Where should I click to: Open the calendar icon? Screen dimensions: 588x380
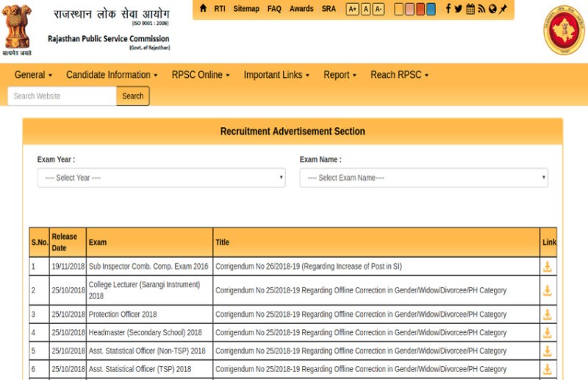[x=470, y=9]
